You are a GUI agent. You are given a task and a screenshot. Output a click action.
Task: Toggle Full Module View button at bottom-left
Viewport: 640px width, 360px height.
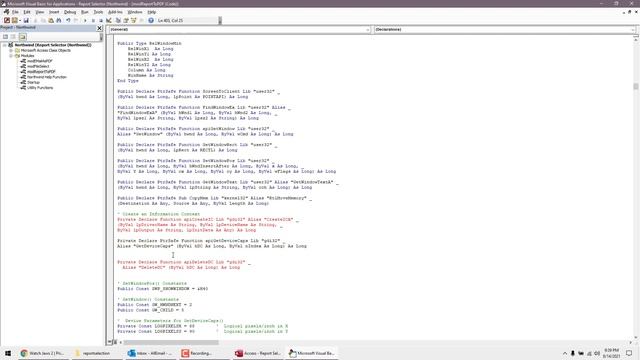(x=115, y=342)
